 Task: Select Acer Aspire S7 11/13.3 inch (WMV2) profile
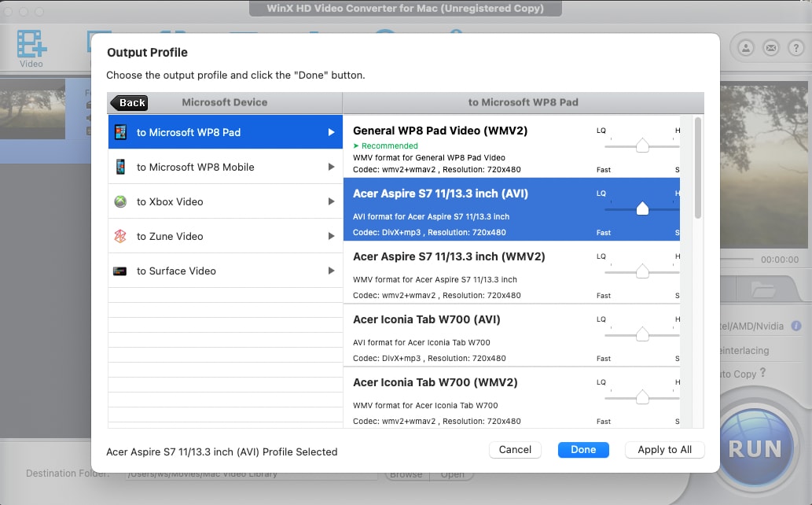(512, 272)
